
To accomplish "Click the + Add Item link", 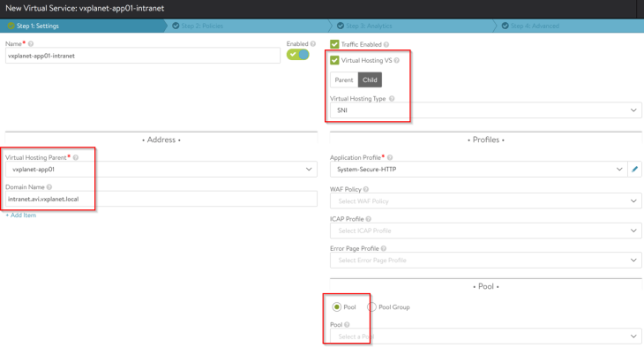I will click(x=21, y=216).
